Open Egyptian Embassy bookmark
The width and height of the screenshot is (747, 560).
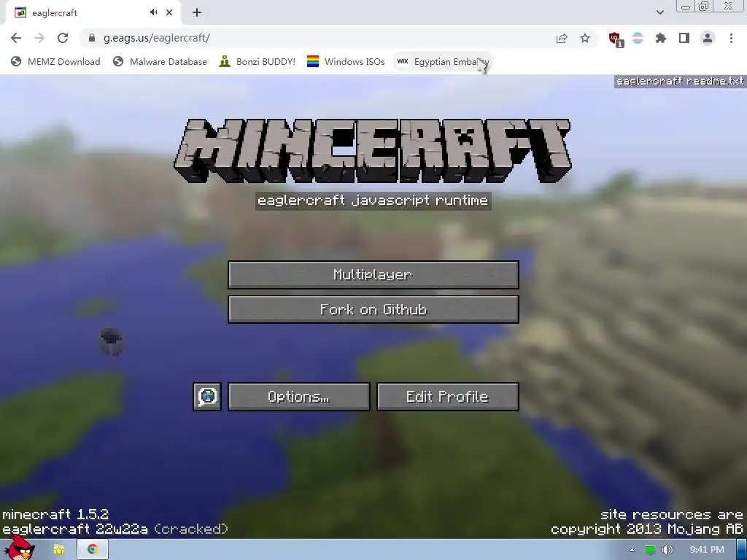tap(443, 61)
